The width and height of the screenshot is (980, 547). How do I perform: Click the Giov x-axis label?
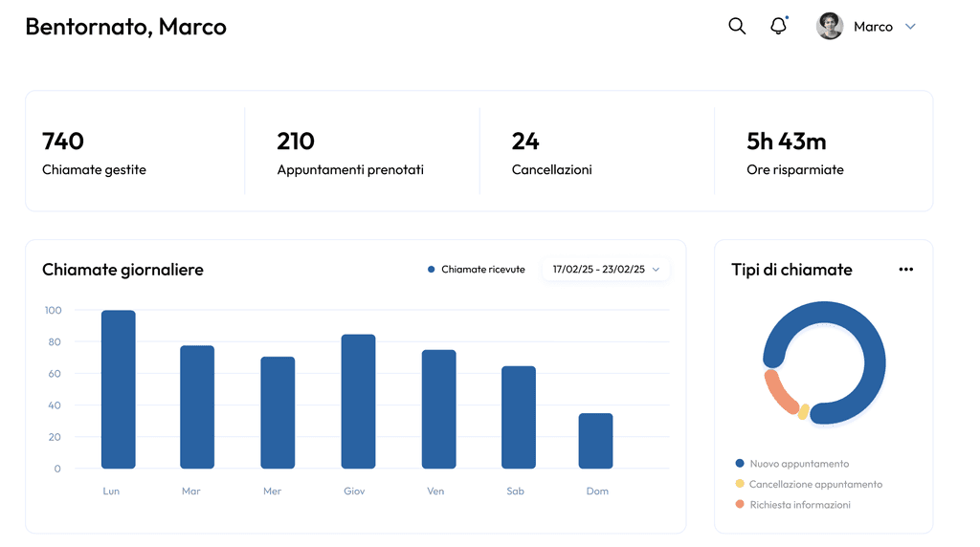(x=354, y=491)
